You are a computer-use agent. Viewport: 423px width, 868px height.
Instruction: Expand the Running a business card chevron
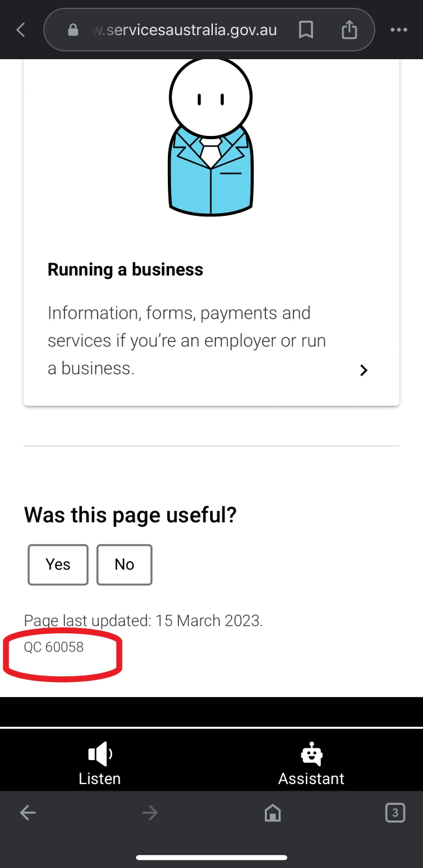pyautogui.click(x=364, y=370)
